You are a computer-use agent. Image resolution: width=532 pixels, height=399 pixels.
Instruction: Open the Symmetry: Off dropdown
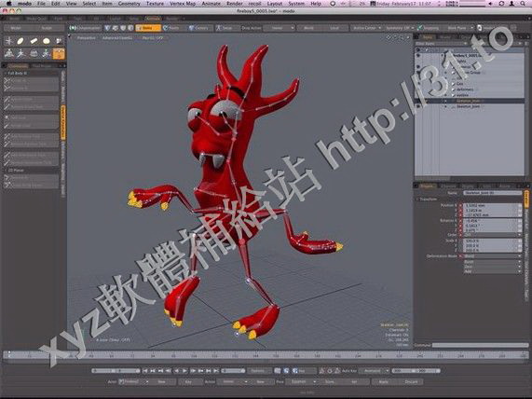point(400,28)
